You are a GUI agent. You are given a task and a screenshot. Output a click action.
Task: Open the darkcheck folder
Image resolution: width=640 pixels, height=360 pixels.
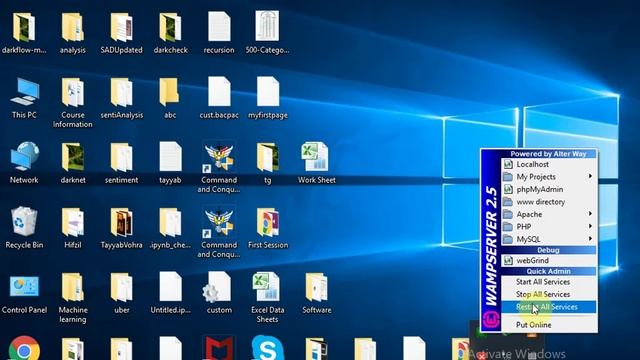pos(170,27)
